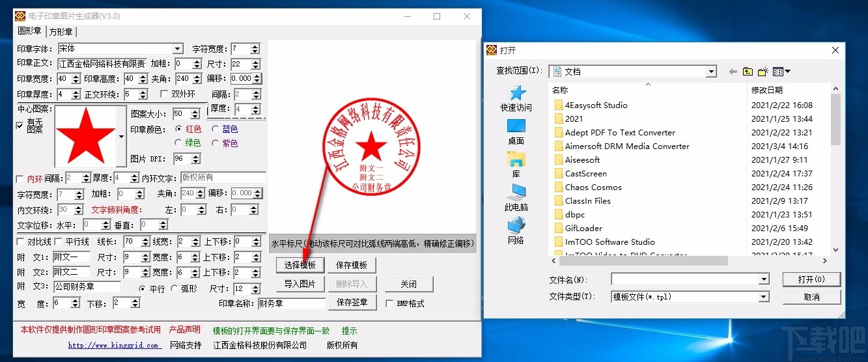Screen dimensions: 868x362
Task: Switch to the 方形章 tab
Action: click(61, 32)
